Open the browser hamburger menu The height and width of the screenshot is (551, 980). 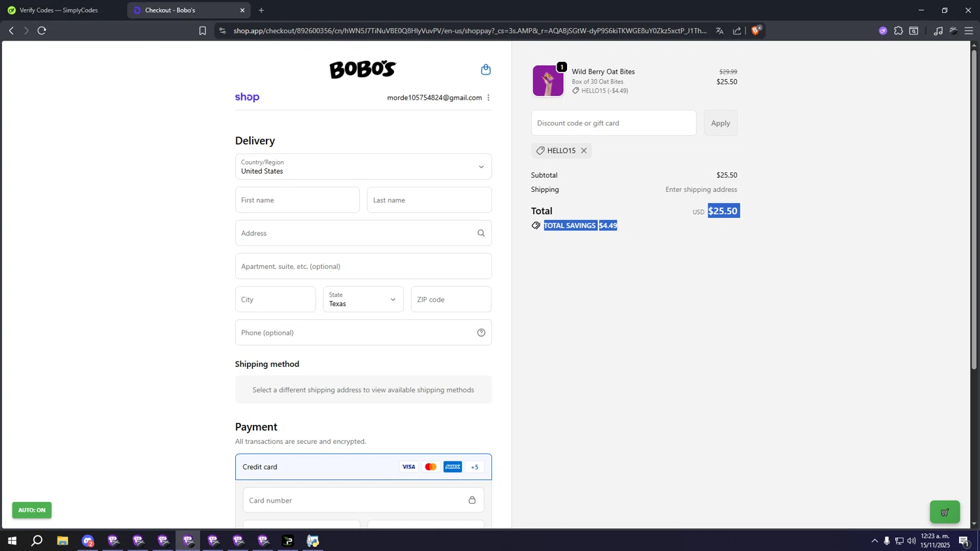[x=969, y=31]
